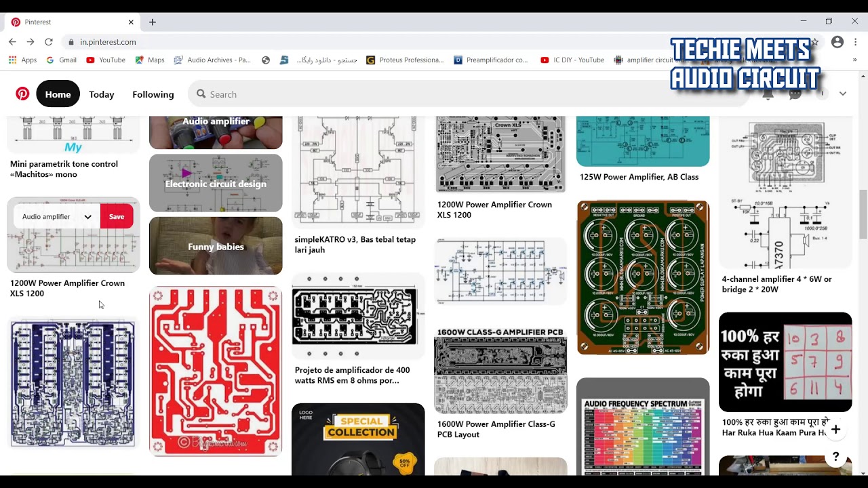The width and height of the screenshot is (868, 488).
Task: Open the IC DIY - YouTube bookmark
Action: coord(572,60)
